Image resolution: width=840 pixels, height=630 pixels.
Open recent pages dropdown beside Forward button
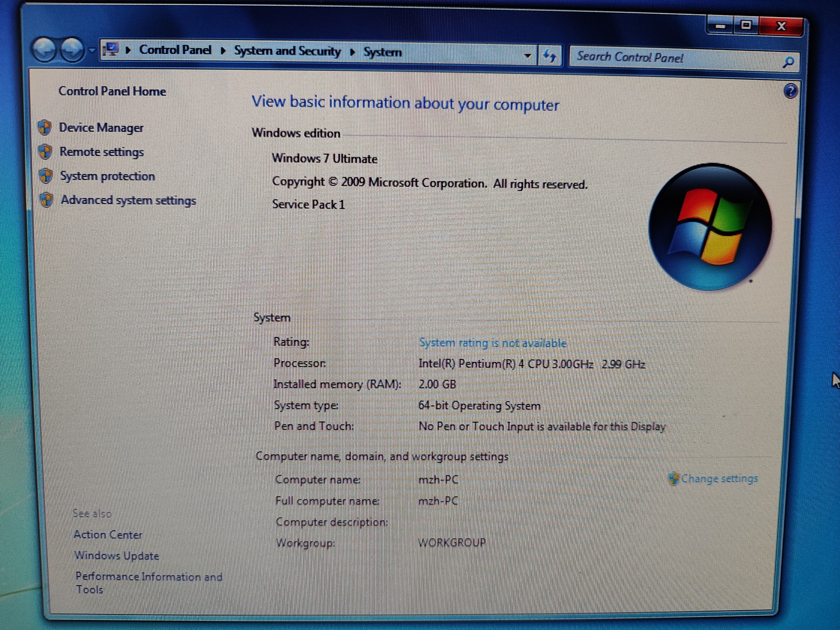[x=92, y=50]
